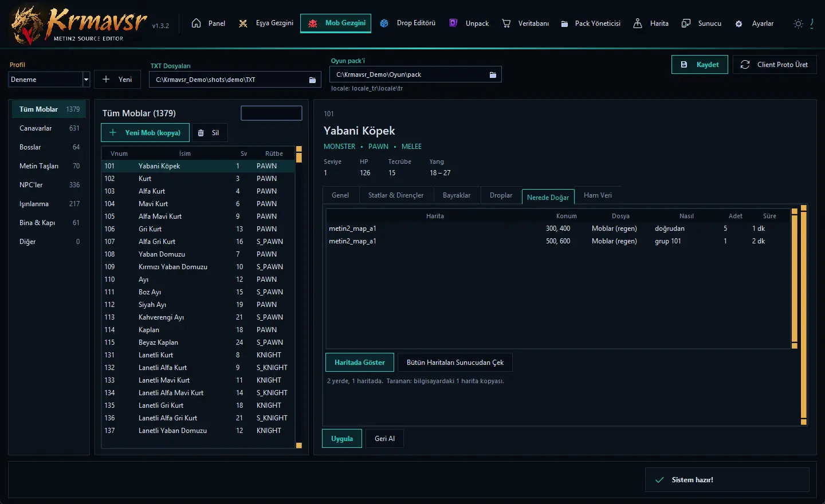
Task: Go to the Droplar tab
Action: pos(501,195)
